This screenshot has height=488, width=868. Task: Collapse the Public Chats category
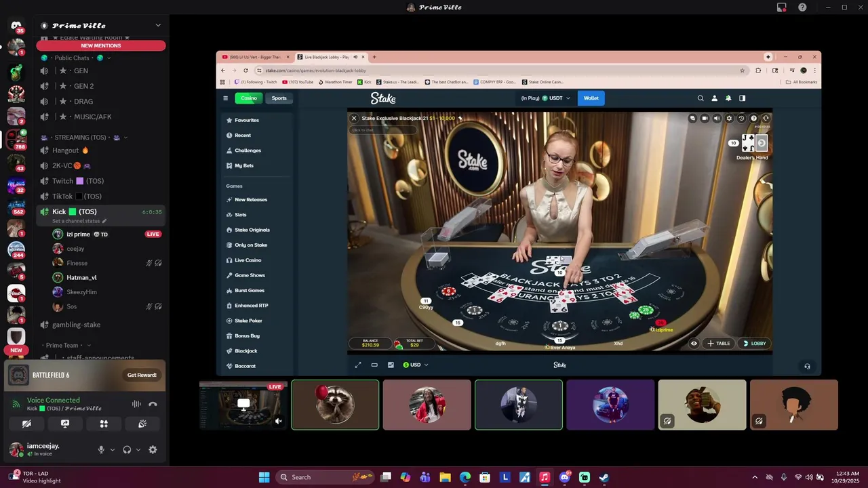pyautogui.click(x=75, y=58)
